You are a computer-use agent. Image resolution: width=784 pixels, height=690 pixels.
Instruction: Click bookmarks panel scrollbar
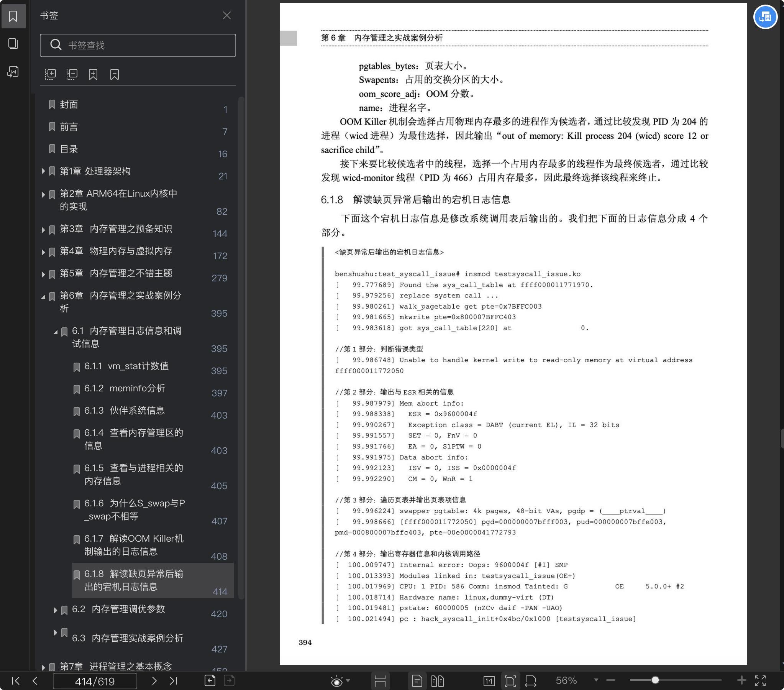pyautogui.click(x=241, y=347)
